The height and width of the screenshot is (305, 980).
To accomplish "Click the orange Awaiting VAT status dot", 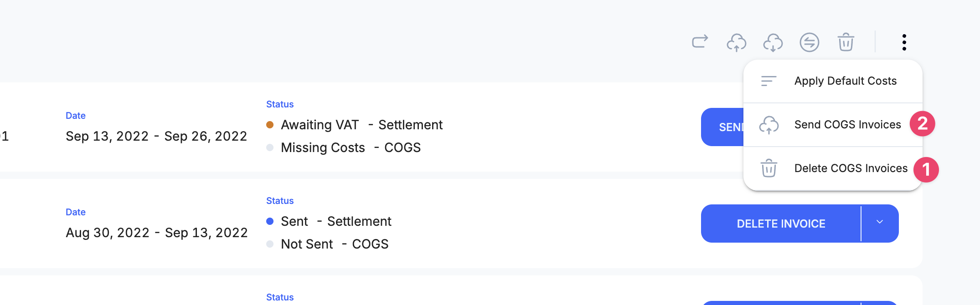I will coord(270,125).
